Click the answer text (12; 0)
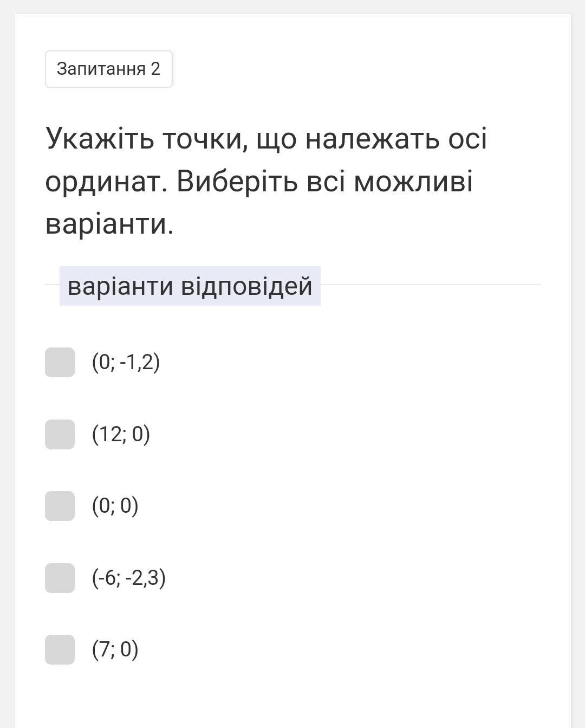Screen dimensions: 585x728 (x=121, y=434)
